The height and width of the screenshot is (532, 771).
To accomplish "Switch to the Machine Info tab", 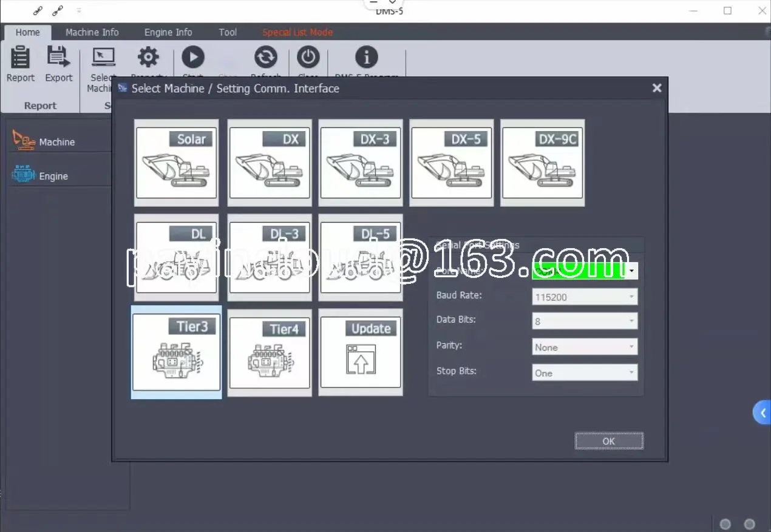I will 92,32.
